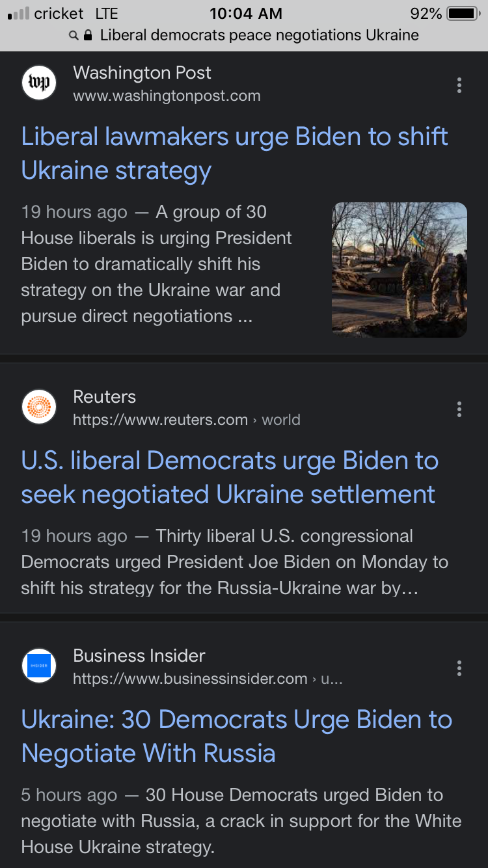Viewport: 488px width, 868px height.
Task: Tap the Washington Post favicon logo
Action: (x=39, y=84)
